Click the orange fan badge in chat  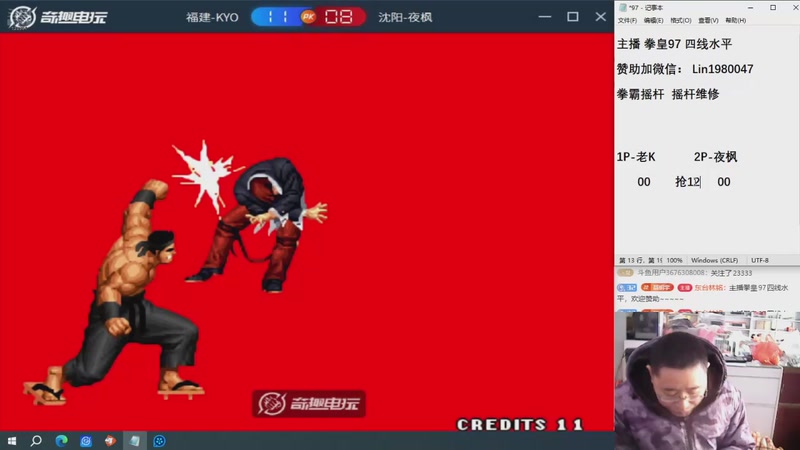point(658,288)
